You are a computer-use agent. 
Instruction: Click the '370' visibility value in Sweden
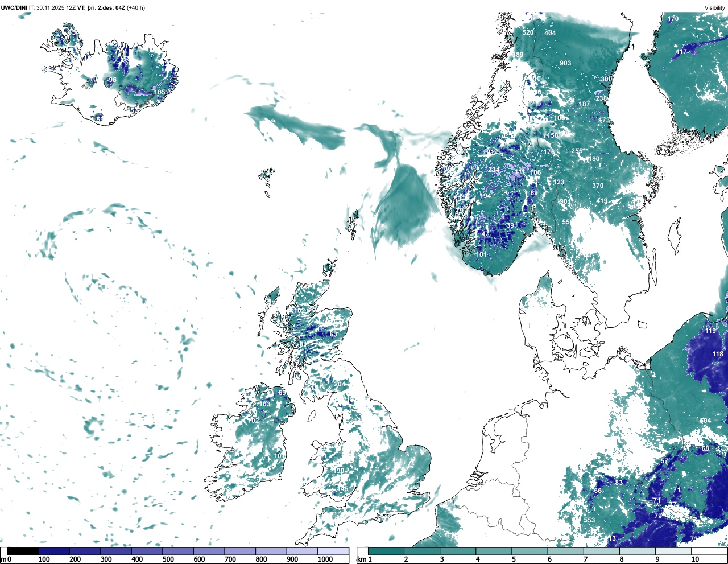point(598,186)
